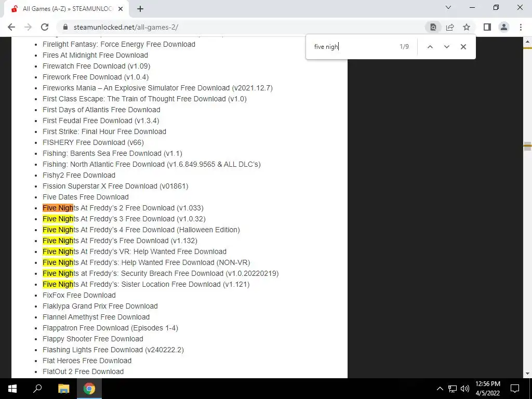This screenshot has height=399, width=532.
Task: Open First Class Escape: The Train of Thought
Action: click(x=144, y=99)
